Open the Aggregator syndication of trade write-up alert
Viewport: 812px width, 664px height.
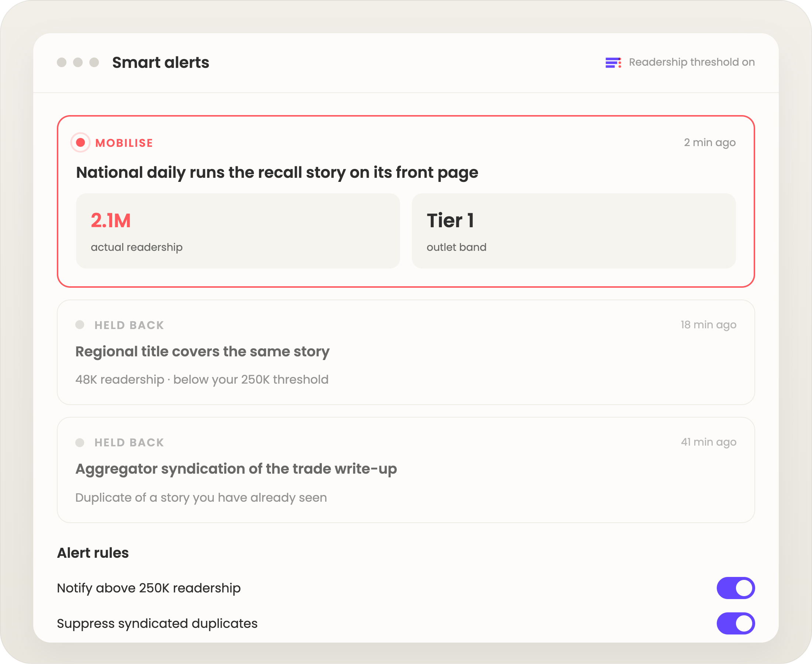point(406,470)
